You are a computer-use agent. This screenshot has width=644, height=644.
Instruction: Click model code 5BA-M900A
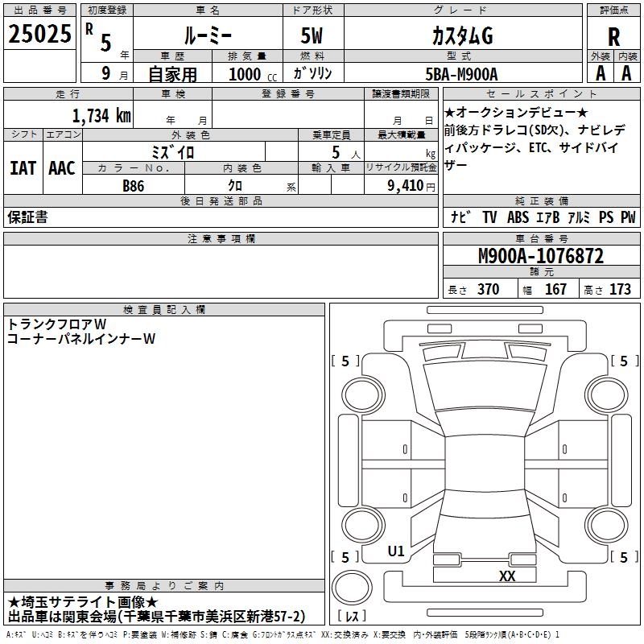pyautogui.click(x=461, y=74)
